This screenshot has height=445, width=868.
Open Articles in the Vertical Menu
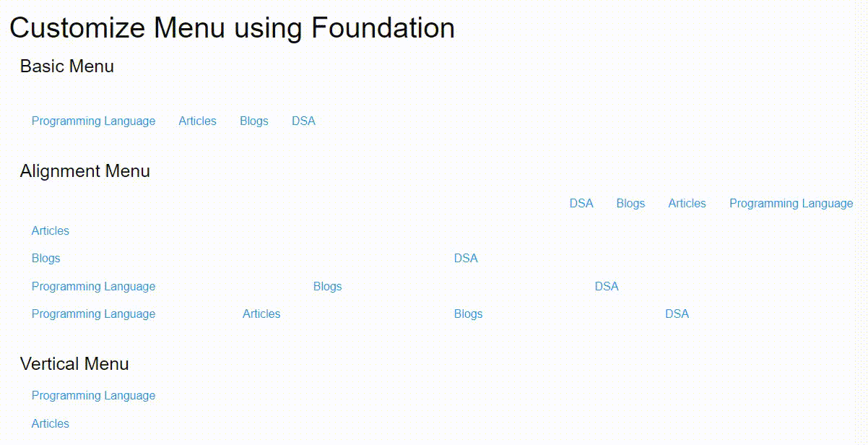coord(51,424)
